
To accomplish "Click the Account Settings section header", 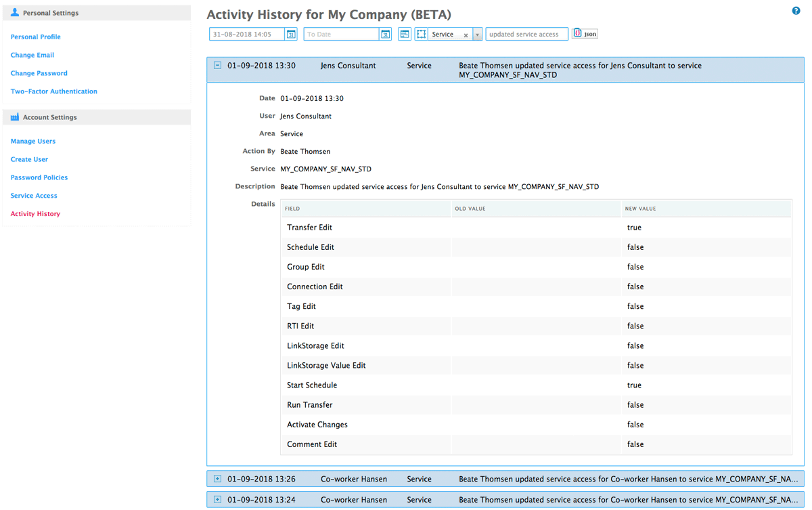I will pos(97,117).
